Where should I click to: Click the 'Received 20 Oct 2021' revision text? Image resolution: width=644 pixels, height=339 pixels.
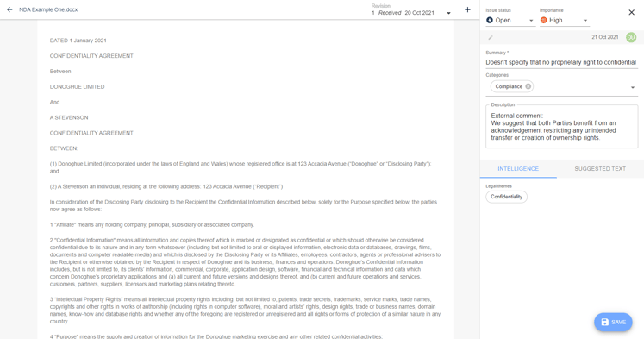point(406,13)
